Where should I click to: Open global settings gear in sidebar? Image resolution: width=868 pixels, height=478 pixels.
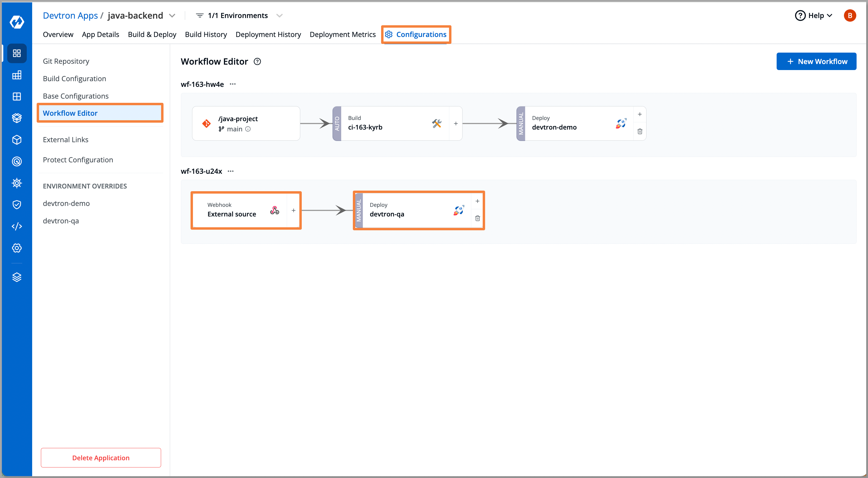point(17,248)
